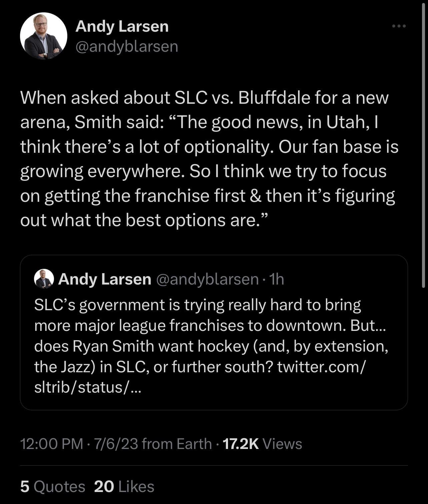
Task: Click Andy Larsen name in quoted tweet
Action: (105, 279)
